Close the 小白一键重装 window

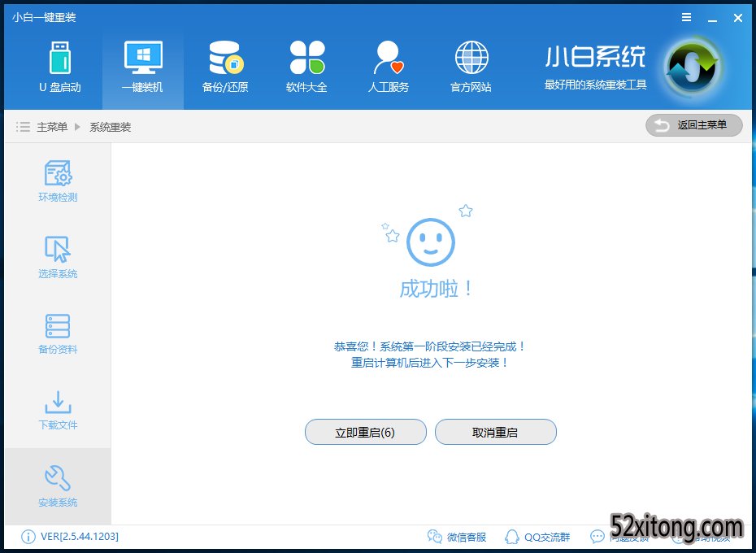[737, 18]
